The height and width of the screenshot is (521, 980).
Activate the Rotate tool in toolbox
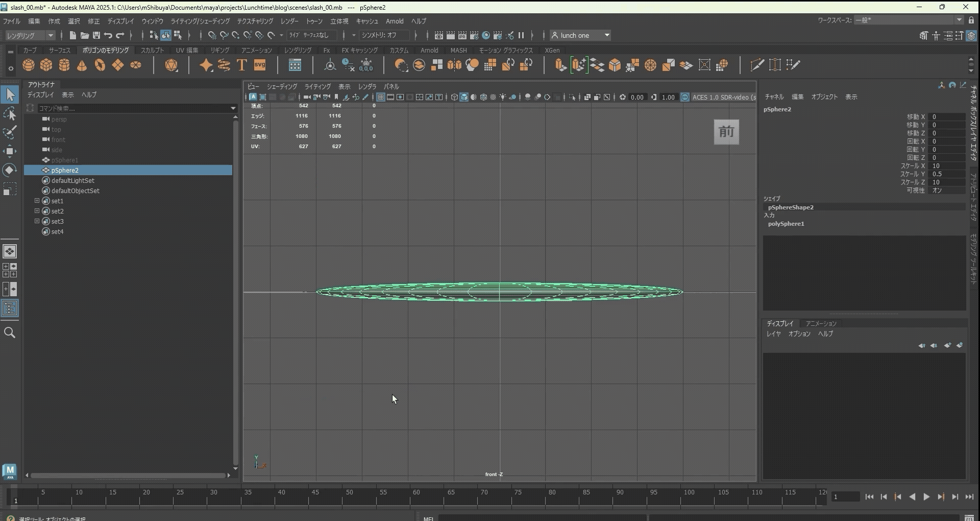click(x=10, y=170)
